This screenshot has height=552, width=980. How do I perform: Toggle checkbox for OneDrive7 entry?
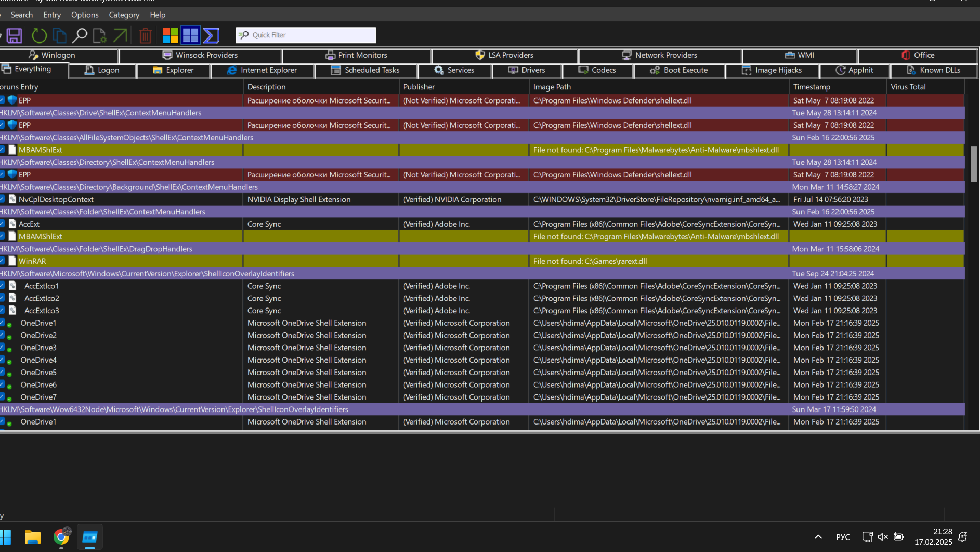[3, 397]
